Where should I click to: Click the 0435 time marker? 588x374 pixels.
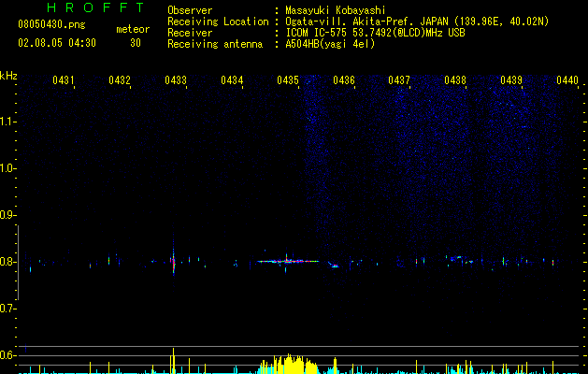tap(288, 79)
